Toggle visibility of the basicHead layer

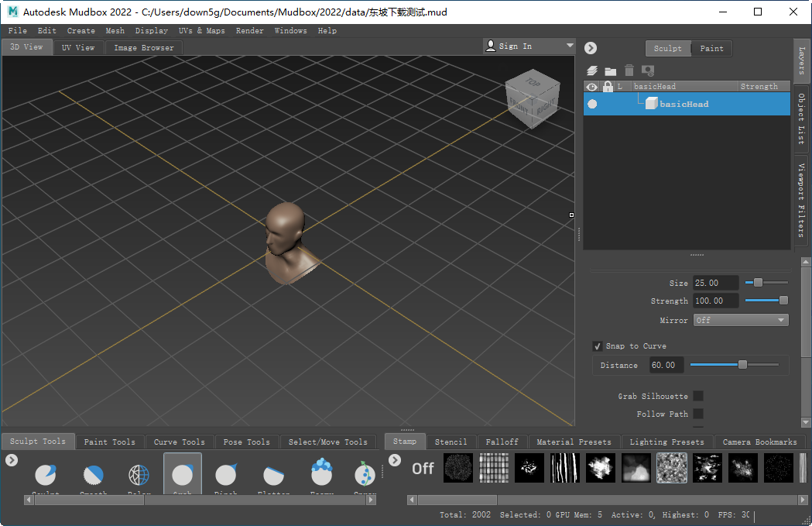click(x=591, y=103)
